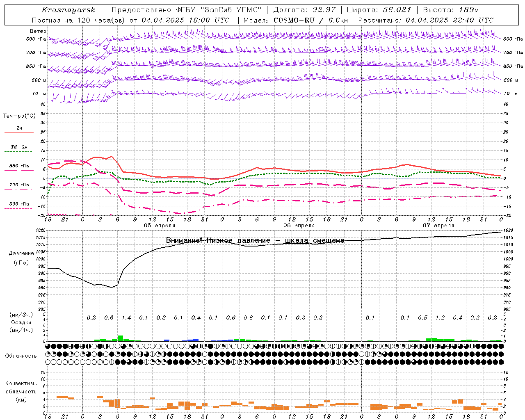Screen dimensions: 525x420
Task: Click the '2м' temperature legend entry
Action: pyautogui.click(x=19, y=128)
